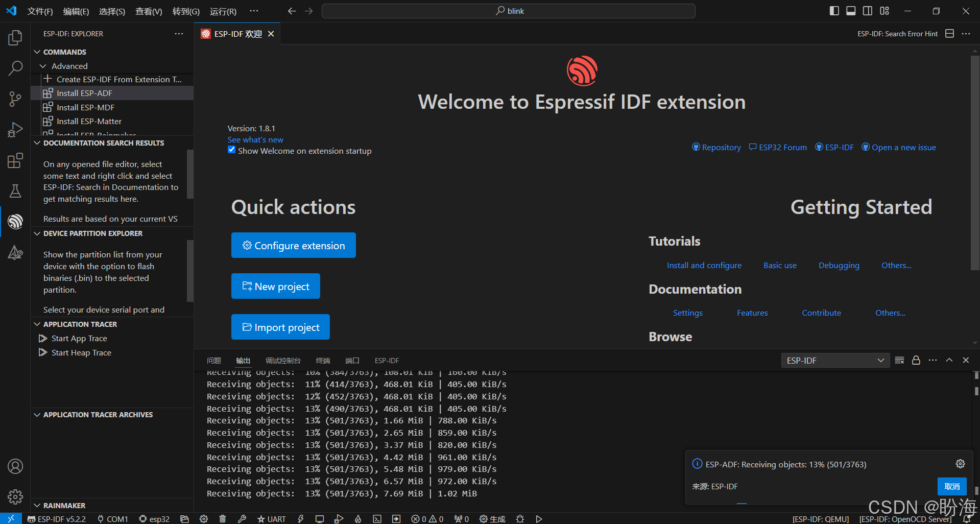
Task: Switch to the 问题 panel tab
Action: tap(214, 361)
